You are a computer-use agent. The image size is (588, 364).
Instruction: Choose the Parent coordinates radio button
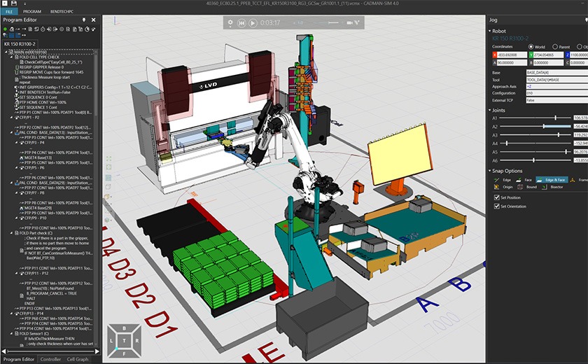(x=555, y=46)
